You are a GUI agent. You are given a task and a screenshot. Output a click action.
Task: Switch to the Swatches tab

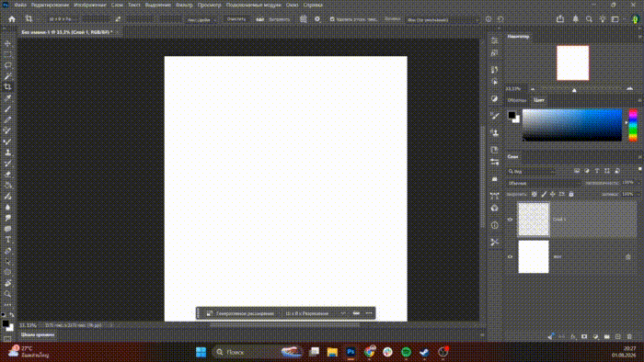coord(516,100)
